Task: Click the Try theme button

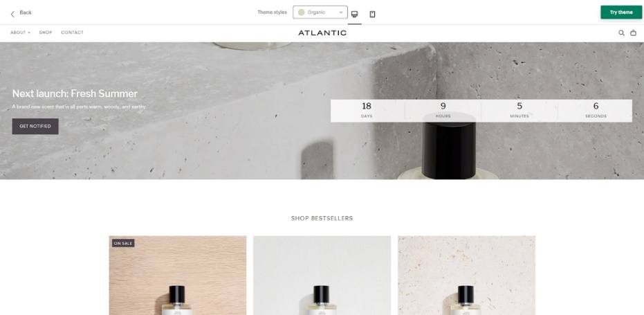Action: (621, 12)
